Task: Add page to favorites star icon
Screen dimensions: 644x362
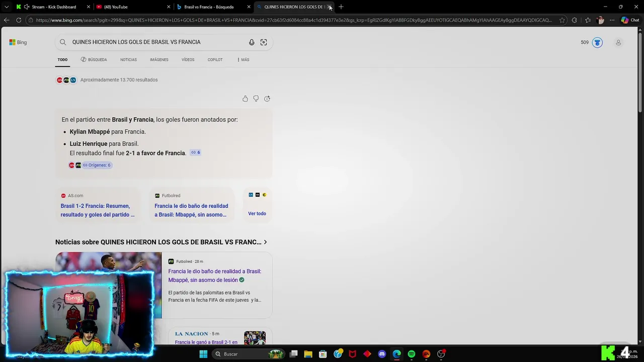Action: coord(562,20)
